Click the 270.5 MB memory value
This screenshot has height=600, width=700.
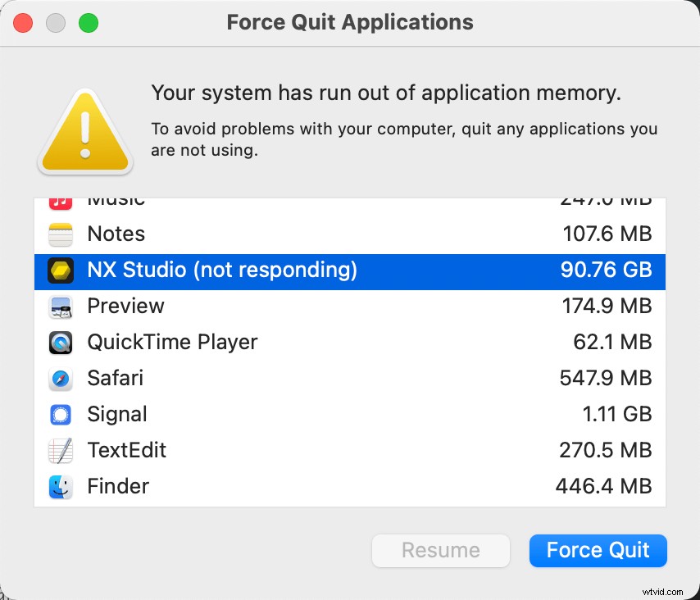click(604, 450)
